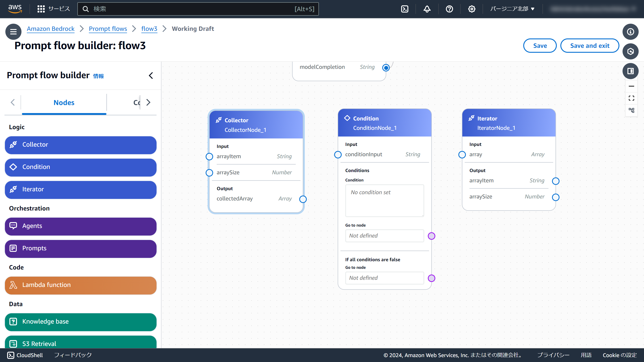Toggle the side panel layout icon
Screen dimensions: 644x362
630,71
